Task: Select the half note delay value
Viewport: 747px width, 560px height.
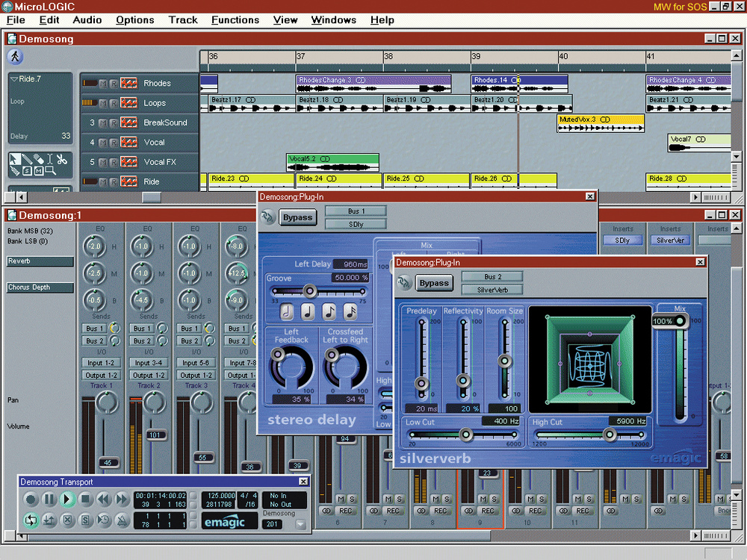Action: tap(287, 311)
